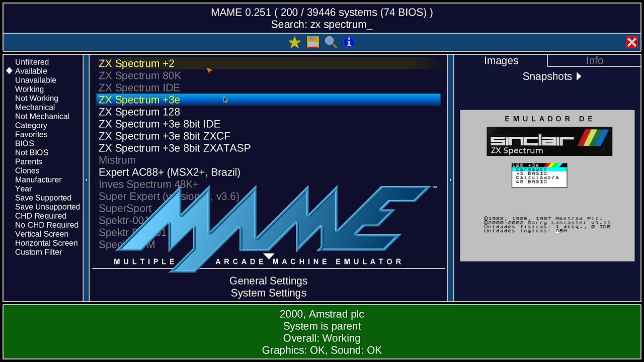Select ZX Spectrum +3e 8bit ZXATASP
This screenshot has height=362, width=644.
pyautogui.click(x=268, y=148)
